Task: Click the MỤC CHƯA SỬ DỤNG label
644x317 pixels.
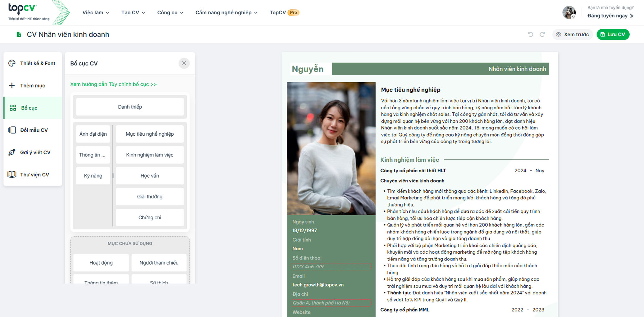Action: pos(130,243)
